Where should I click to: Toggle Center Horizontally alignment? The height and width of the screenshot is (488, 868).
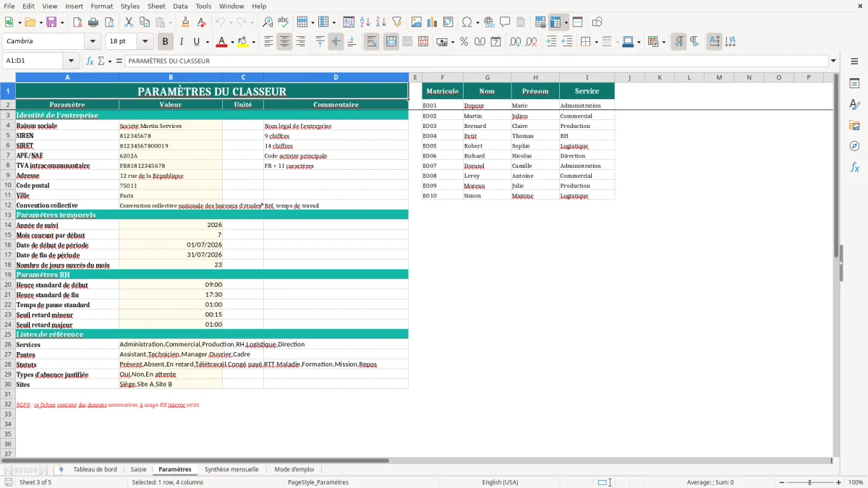point(284,42)
